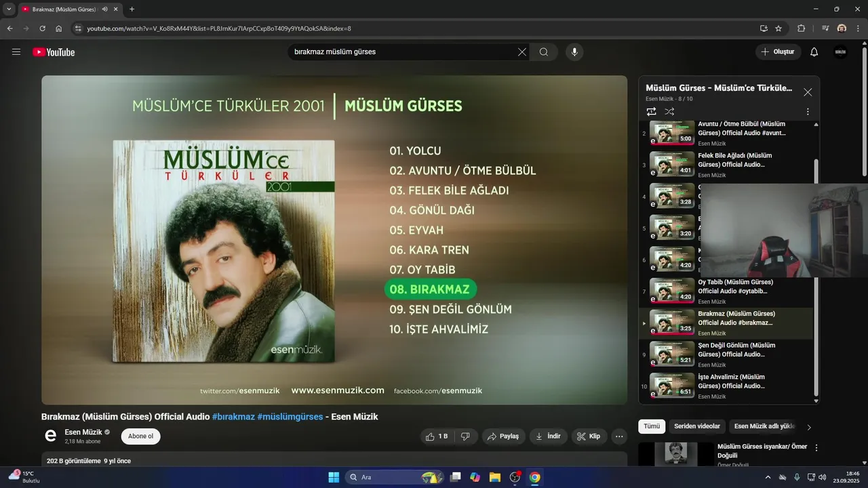Open Task View on the taskbar
Image resolution: width=868 pixels, height=488 pixels.
pyautogui.click(x=456, y=477)
